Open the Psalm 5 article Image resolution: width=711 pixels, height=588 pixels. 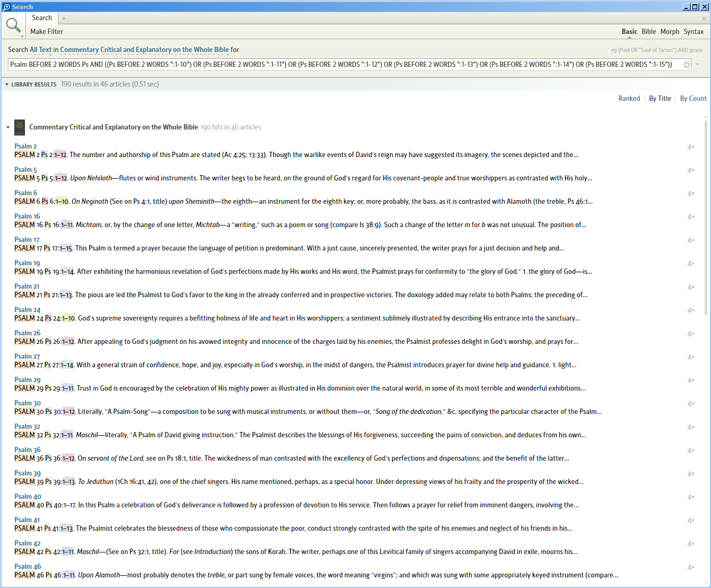(25, 169)
